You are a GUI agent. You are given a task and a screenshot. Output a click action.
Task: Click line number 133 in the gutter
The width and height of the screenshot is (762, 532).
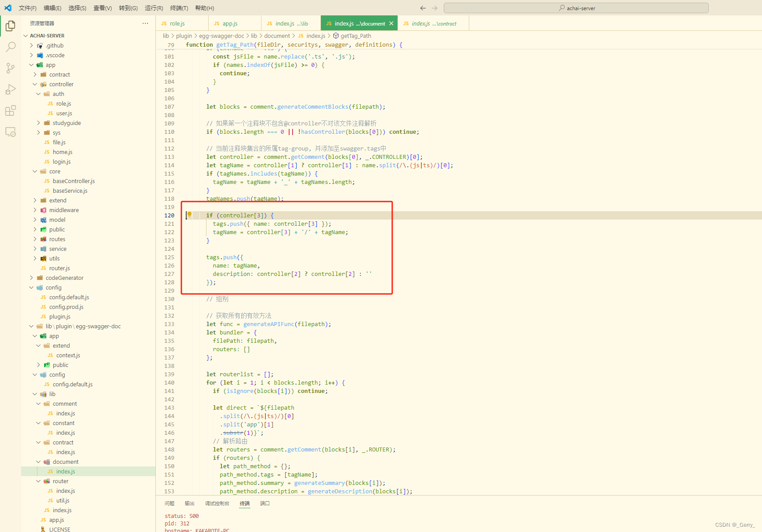click(x=169, y=324)
